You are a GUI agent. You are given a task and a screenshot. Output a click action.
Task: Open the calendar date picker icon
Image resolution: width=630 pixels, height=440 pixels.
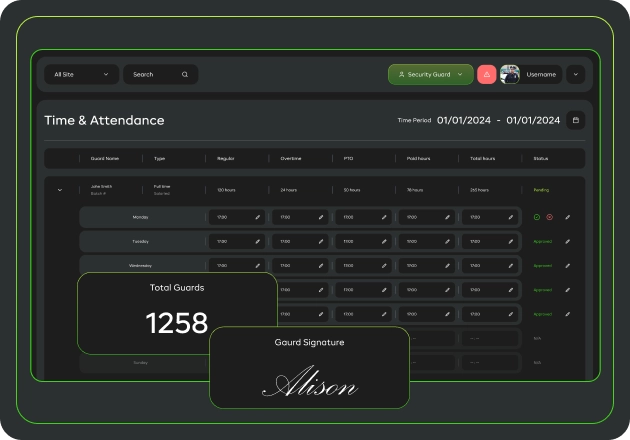575,120
